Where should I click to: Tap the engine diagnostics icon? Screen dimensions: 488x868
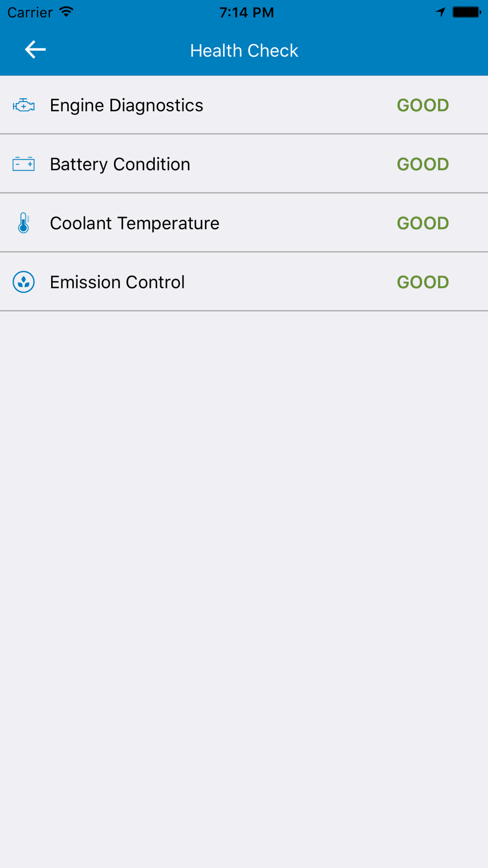(x=23, y=105)
